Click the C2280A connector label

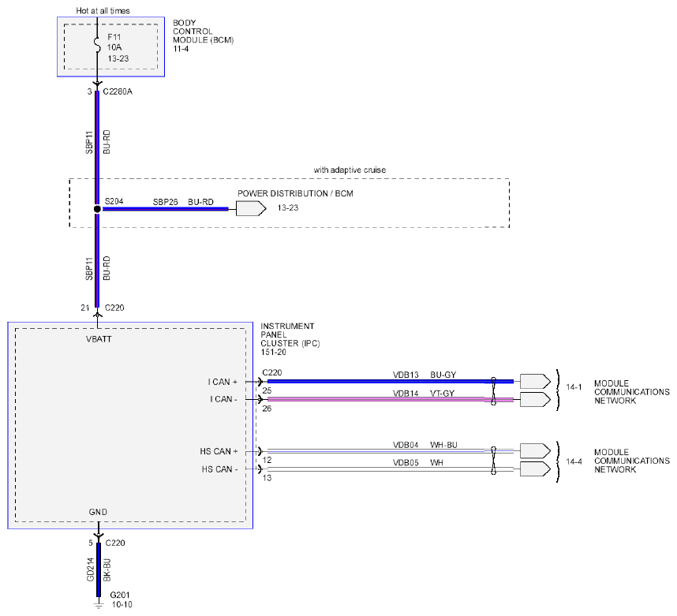(118, 91)
